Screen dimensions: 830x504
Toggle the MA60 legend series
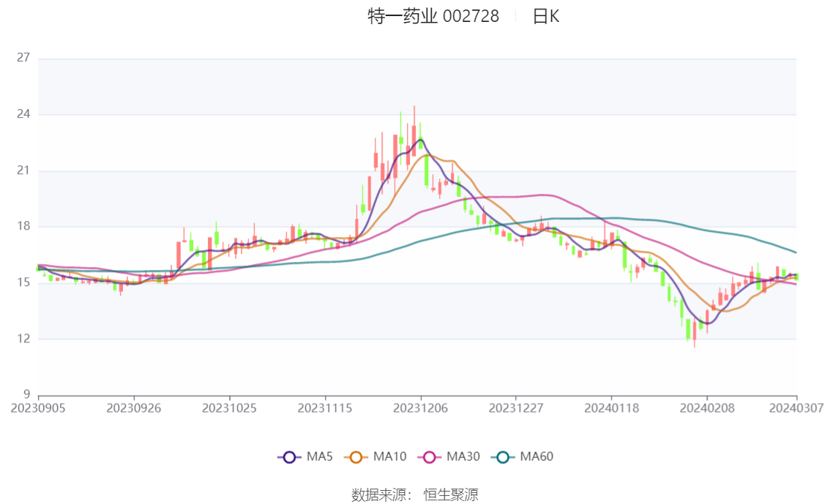coord(523,456)
